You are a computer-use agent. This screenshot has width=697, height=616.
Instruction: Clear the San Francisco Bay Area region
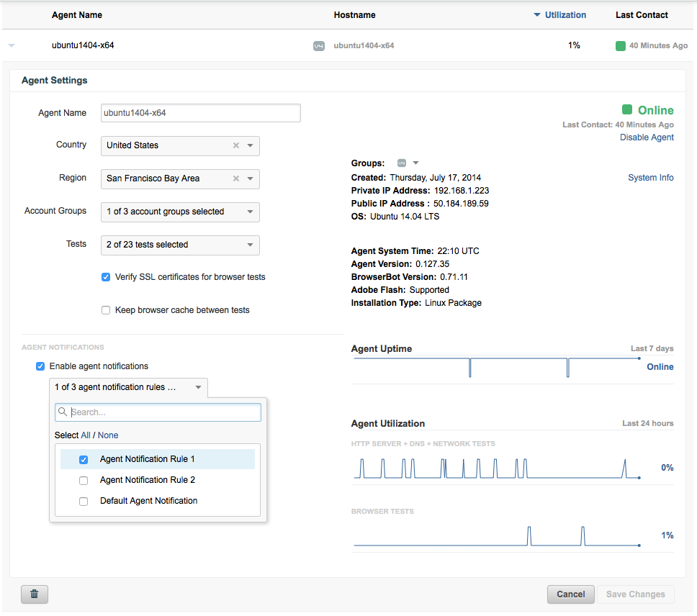(236, 178)
